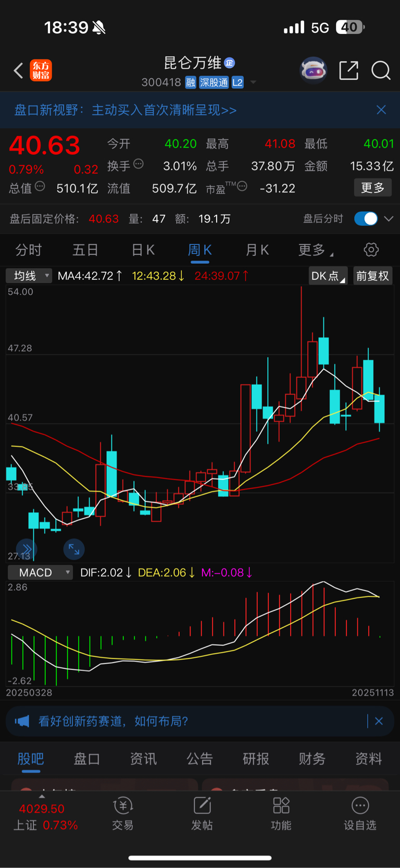
Task: Tap the 融 margin badge
Action: (191, 82)
